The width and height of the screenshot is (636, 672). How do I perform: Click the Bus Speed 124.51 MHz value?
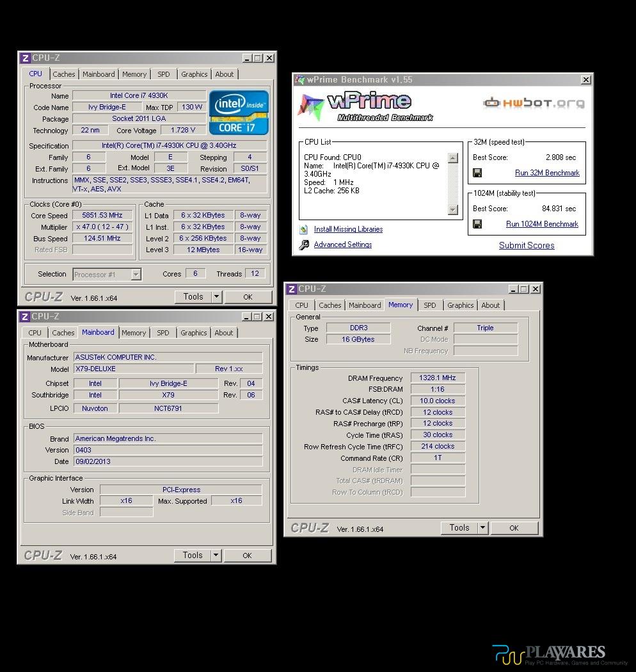point(102,238)
